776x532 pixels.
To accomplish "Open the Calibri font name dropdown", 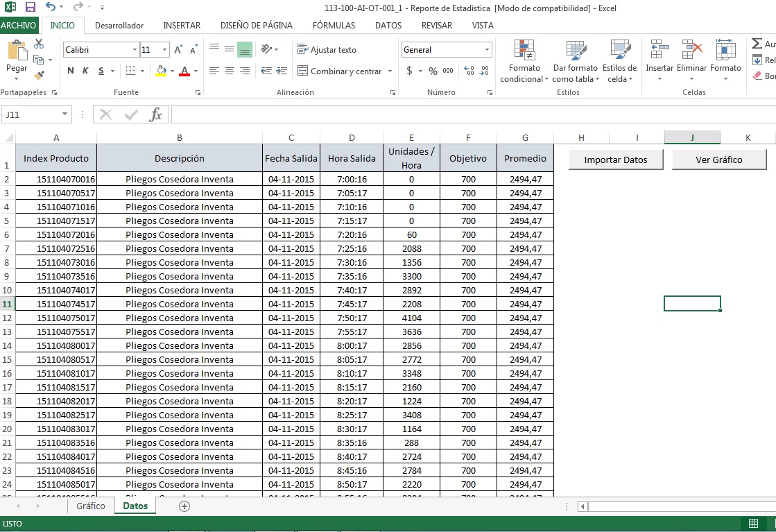I will [135, 50].
